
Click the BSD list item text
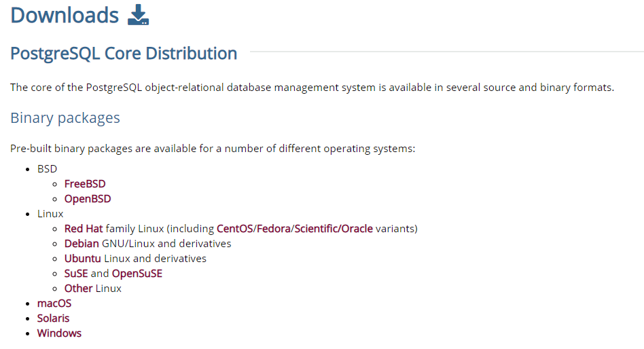coord(47,169)
